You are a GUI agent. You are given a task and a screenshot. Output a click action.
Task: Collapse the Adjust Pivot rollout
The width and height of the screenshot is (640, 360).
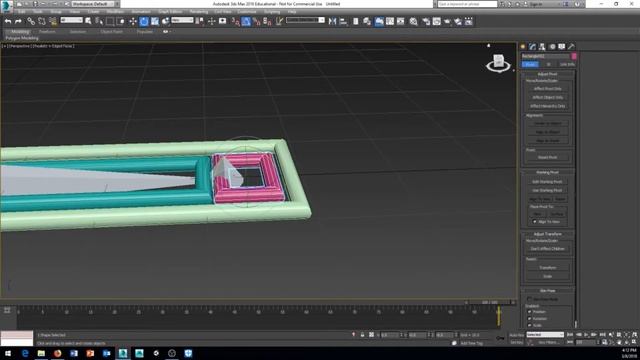547,74
